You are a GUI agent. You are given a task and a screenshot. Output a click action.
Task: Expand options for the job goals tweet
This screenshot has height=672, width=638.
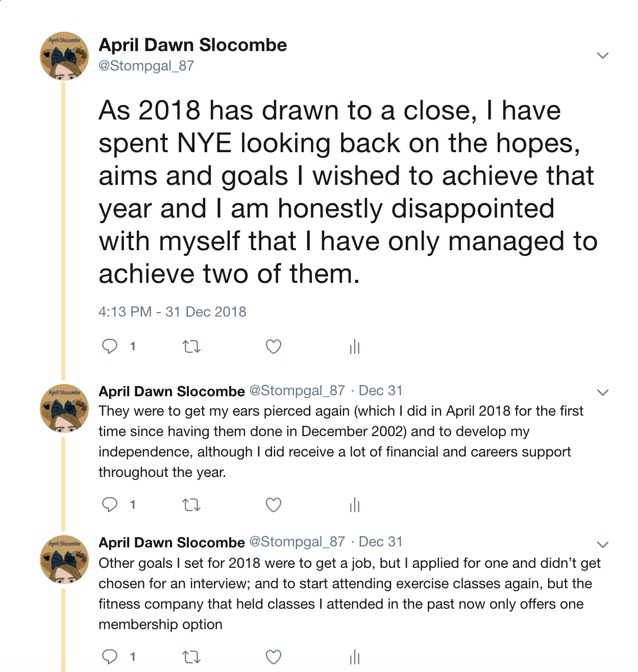pos(603,544)
